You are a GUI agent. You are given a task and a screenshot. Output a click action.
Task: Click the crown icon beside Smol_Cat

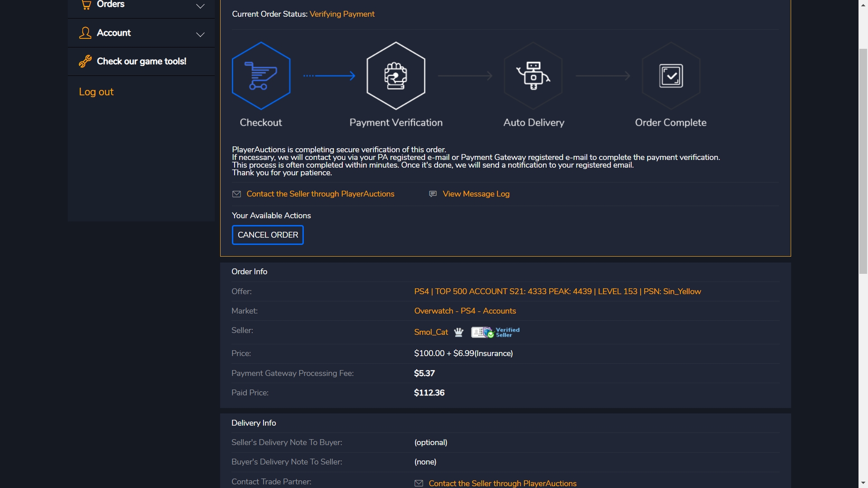[x=458, y=333]
